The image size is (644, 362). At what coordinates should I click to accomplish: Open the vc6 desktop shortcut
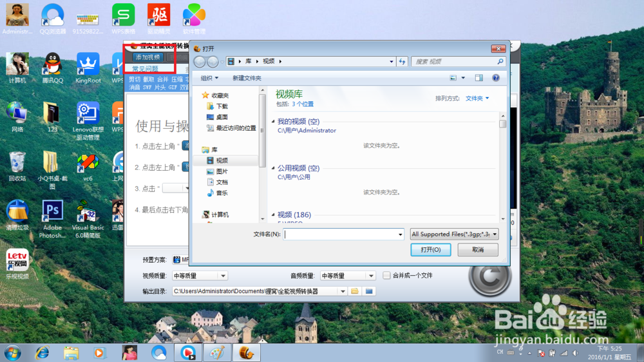[x=88, y=166]
